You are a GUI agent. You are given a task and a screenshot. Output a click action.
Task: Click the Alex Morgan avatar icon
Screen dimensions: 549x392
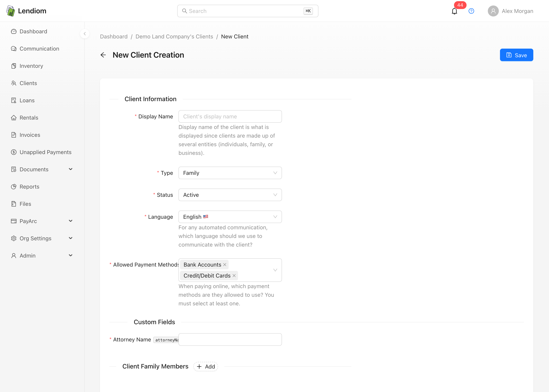[493, 11]
